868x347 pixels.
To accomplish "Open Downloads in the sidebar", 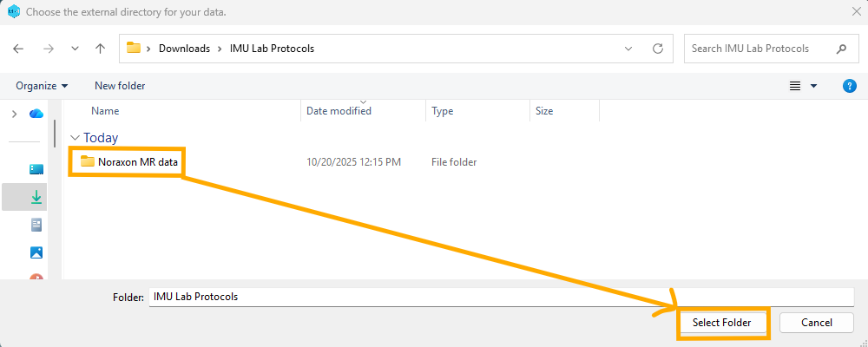I will pos(36,197).
